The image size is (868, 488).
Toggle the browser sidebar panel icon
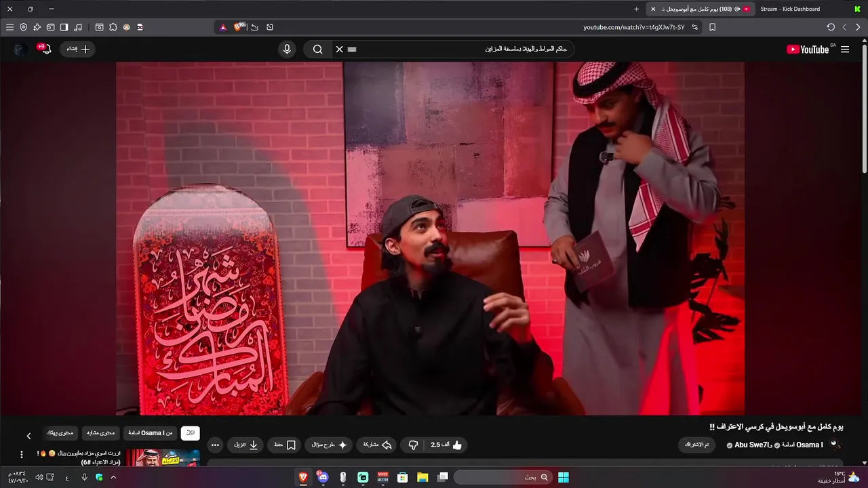64,27
